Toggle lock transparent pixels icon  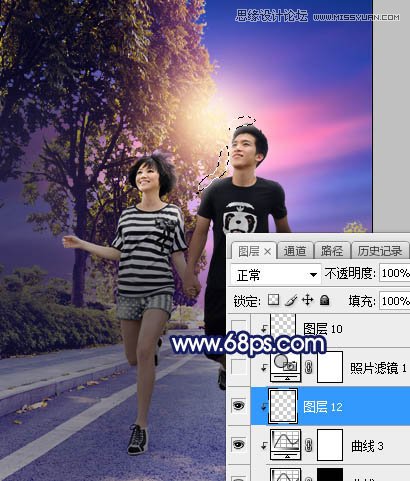pyautogui.click(x=274, y=300)
